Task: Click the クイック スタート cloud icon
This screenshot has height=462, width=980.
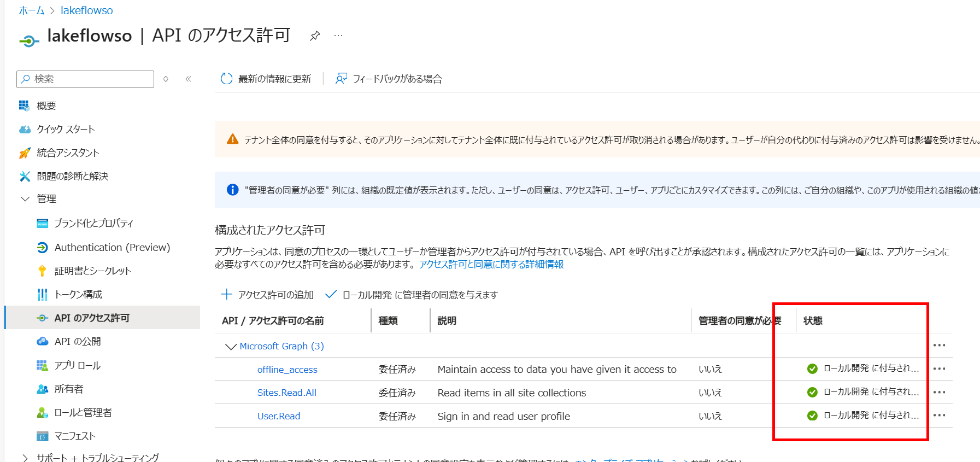Action: tap(25, 129)
